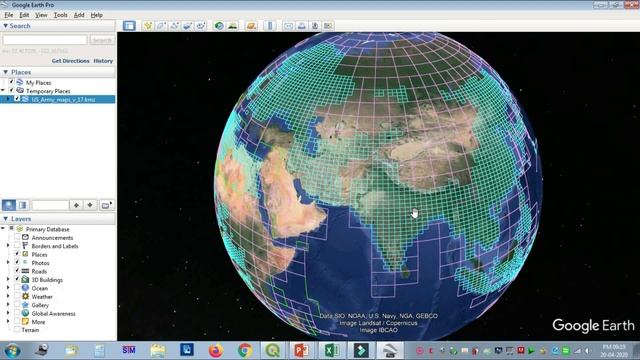Uncheck the 3D Buildings layer checkbox
Viewport: 640px width, 360px height.
[x=17, y=279]
